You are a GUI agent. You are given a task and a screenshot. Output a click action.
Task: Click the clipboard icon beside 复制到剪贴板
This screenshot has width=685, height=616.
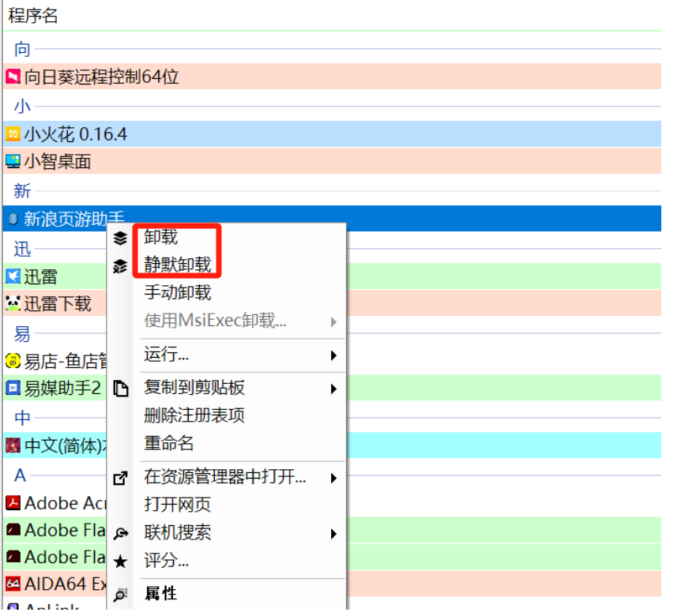[x=121, y=388]
